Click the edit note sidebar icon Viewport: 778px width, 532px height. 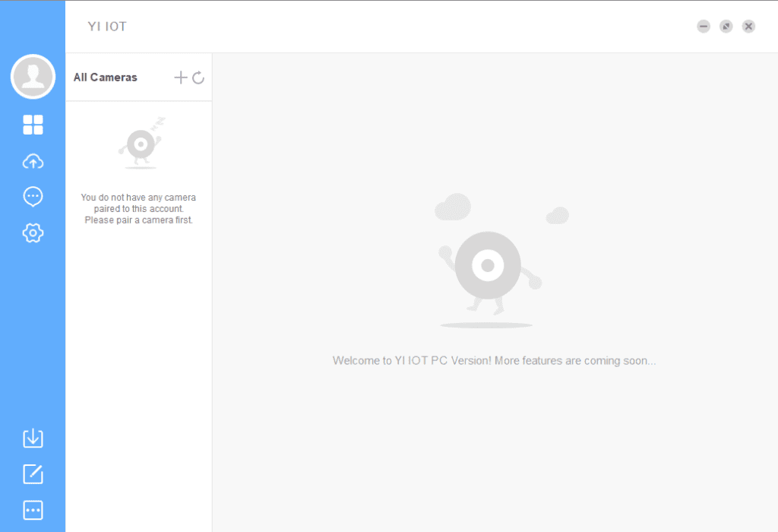click(33, 474)
